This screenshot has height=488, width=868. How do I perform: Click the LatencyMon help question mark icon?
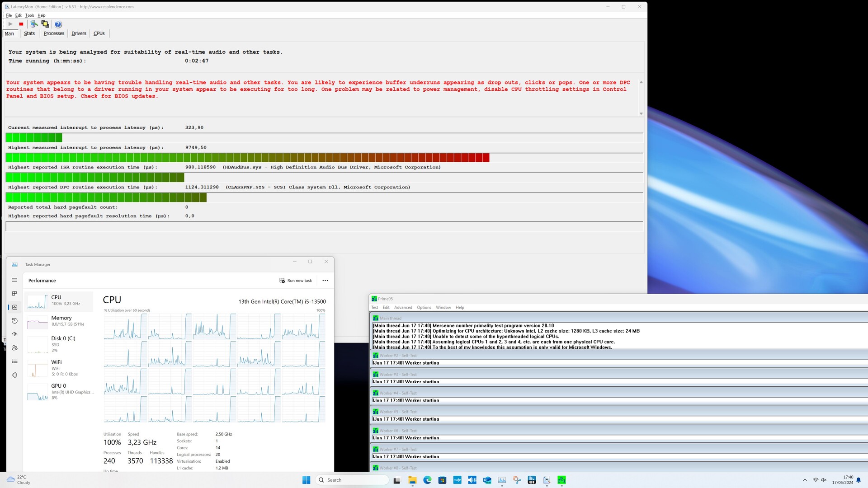click(x=58, y=24)
